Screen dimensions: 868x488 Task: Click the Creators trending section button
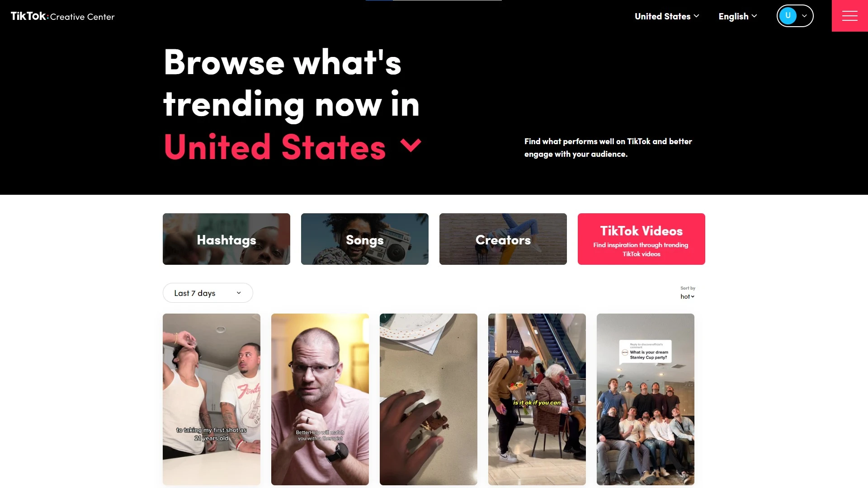coord(503,239)
